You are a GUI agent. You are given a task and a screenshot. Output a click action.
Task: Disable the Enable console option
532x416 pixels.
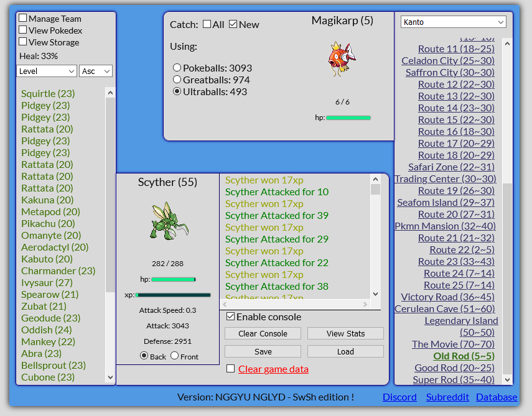point(231,317)
